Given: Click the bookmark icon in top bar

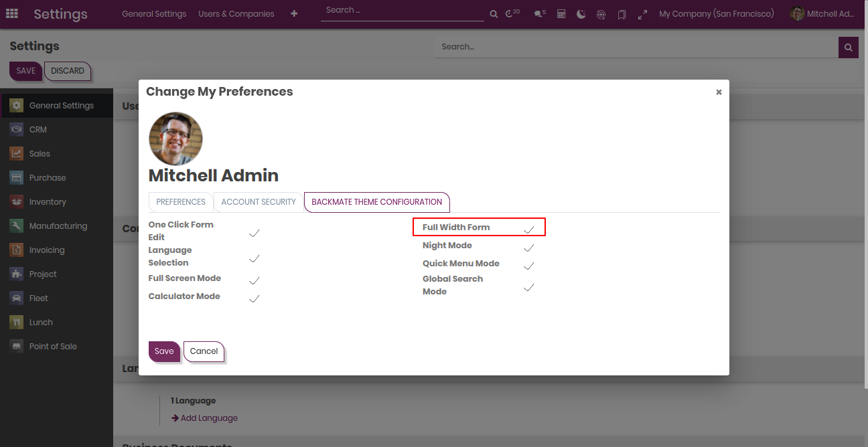Looking at the screenshot, I should click(622, 14).
